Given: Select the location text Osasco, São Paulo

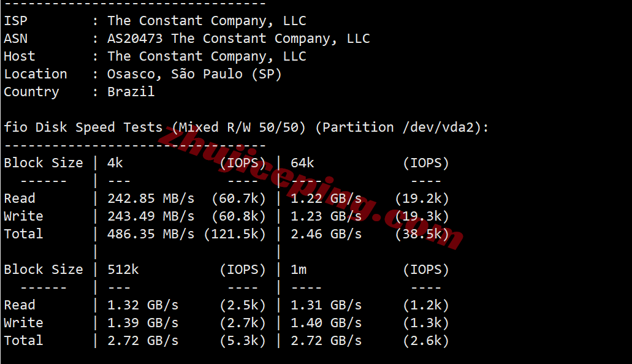Looking at the screenshot, I should [x=175, y=74].
